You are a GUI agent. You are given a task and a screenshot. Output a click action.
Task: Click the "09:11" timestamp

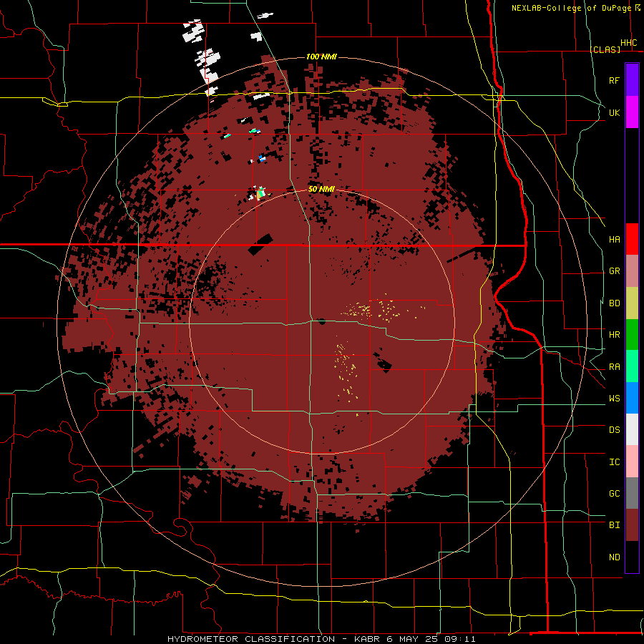tap(459, 639)
